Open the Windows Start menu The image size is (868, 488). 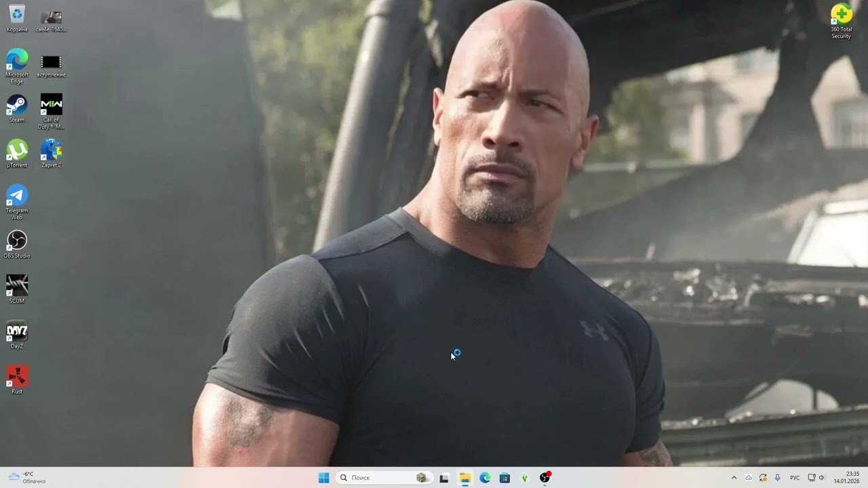pos(324,478)
